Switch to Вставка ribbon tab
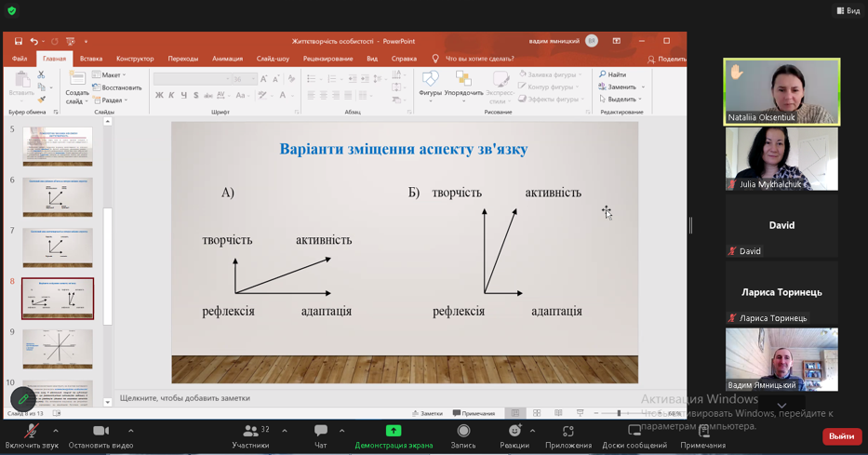 (x=91, y=59)
